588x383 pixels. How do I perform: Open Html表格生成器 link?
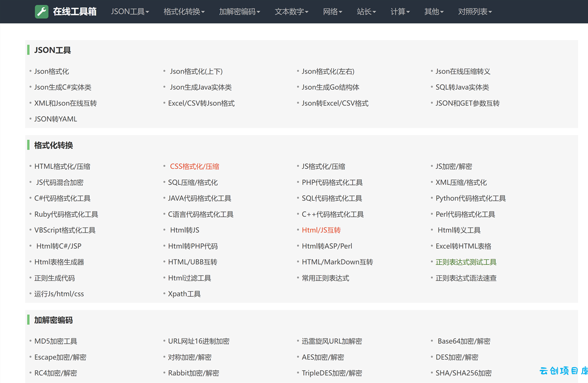point(59,262)
